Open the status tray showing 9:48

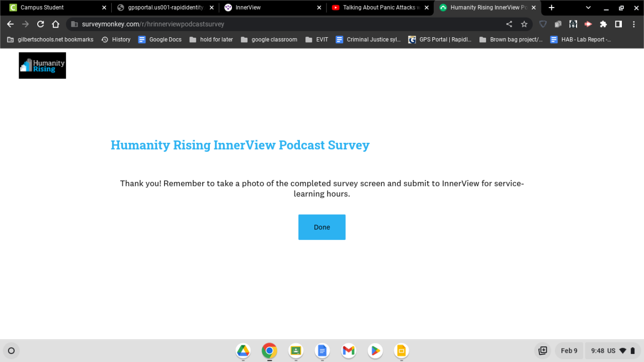tap(613, 351)
